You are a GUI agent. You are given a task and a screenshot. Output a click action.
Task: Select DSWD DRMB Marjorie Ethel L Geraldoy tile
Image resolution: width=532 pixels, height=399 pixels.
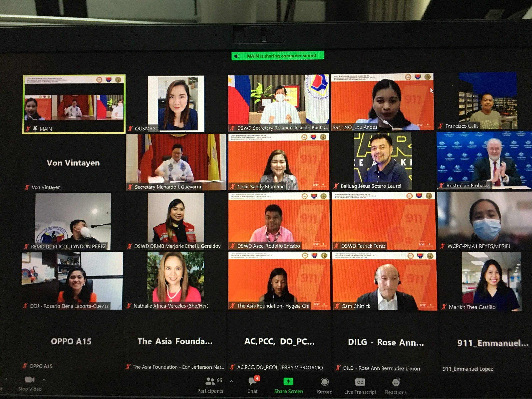[x=176, y=221]
